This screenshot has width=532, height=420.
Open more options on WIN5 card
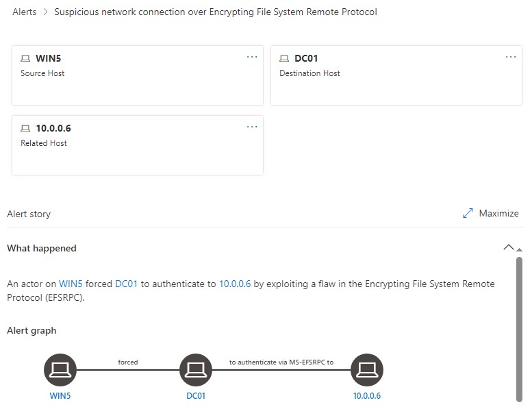(252, 57)
